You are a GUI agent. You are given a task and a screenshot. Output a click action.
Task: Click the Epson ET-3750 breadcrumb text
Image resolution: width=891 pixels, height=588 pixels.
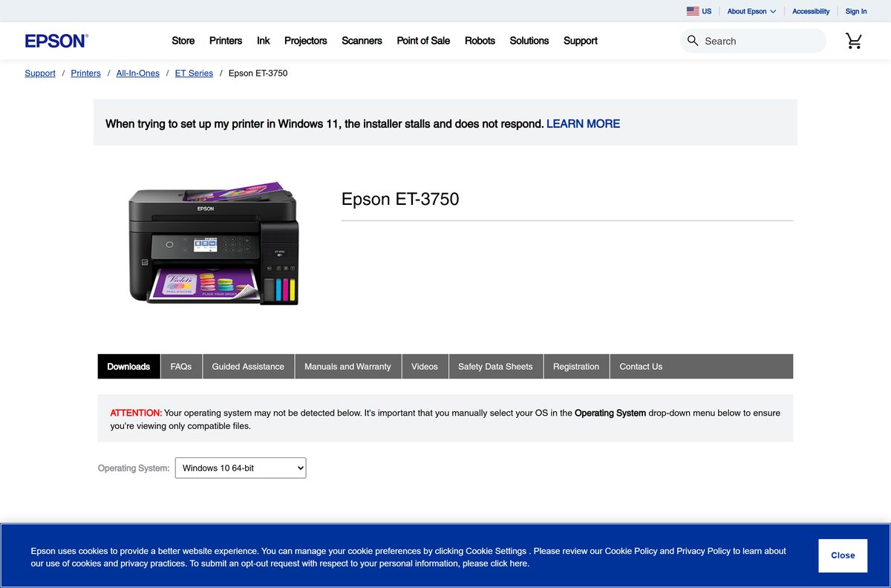coord(258,73)
